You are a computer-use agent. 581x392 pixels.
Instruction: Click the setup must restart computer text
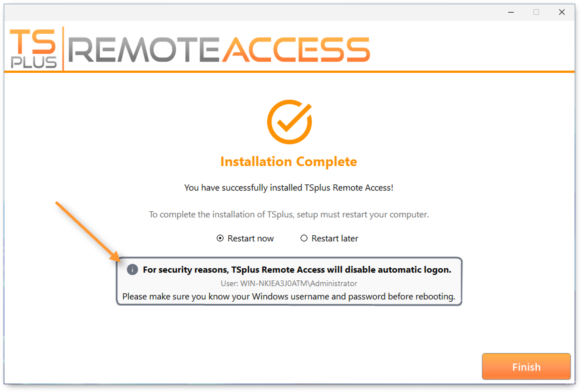[289, 214]
